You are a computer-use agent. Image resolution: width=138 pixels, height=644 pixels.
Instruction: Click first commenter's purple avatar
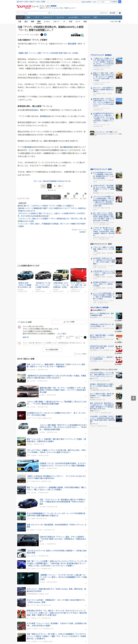19,327
